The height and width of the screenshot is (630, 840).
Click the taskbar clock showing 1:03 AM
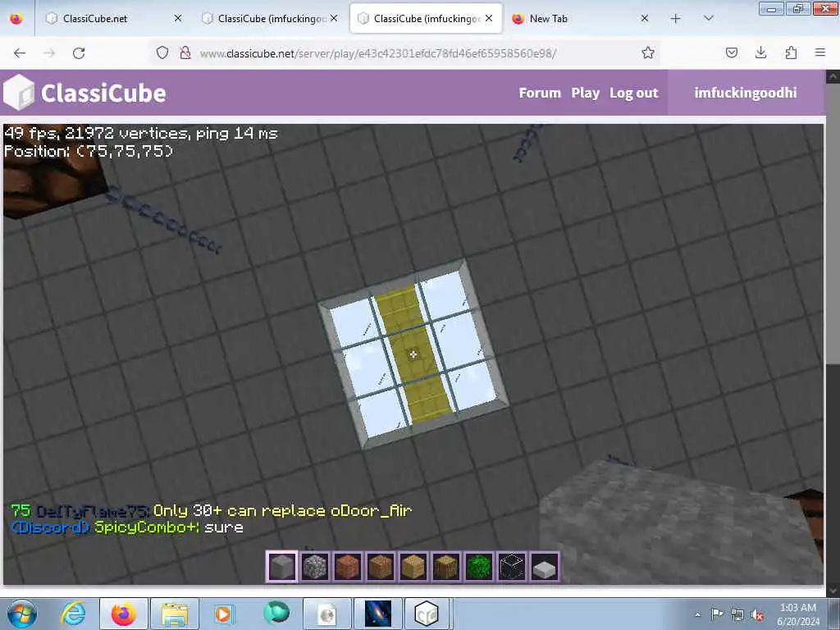pyautogui.click(x=797, y=614)
